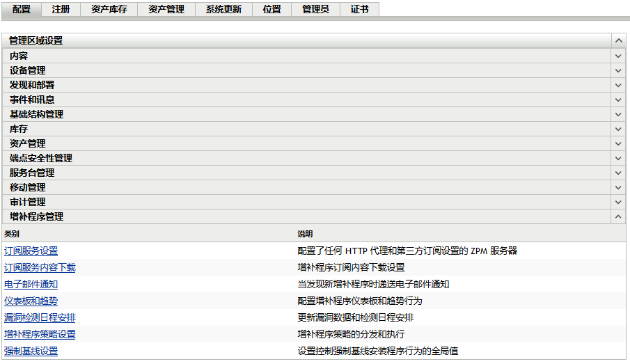Click the 移动管理 section title
The height and width of the screenshot is (364, 630).
click(28, 188)
